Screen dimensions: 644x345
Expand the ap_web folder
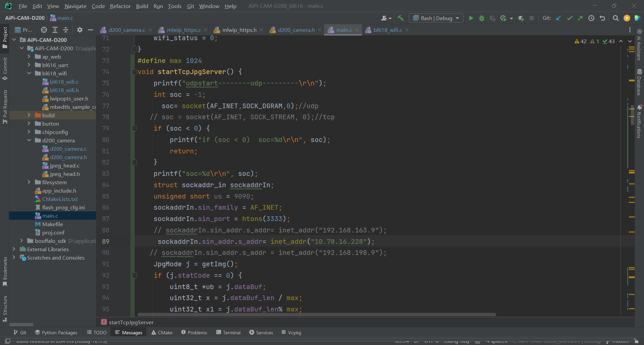(29, 57)
